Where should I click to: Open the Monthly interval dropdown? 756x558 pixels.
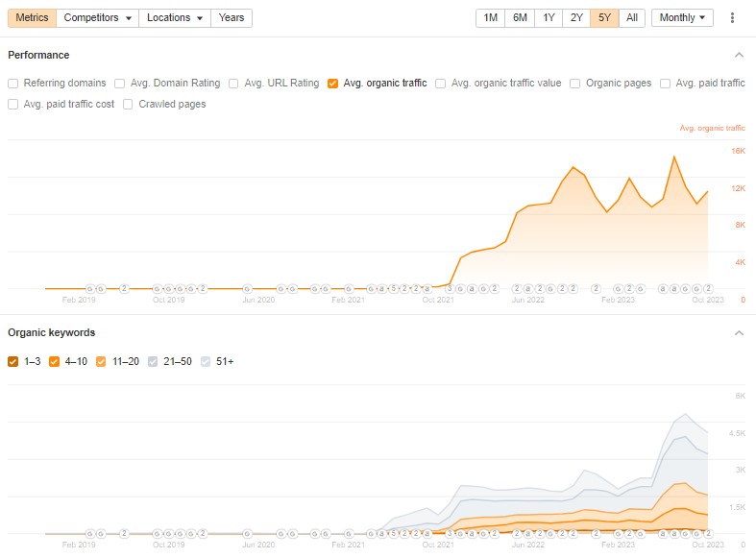tap(682, 18)
